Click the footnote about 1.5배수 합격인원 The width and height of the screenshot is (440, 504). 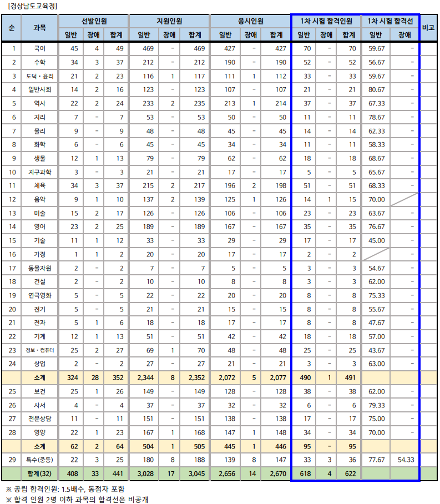coord(65,490)
